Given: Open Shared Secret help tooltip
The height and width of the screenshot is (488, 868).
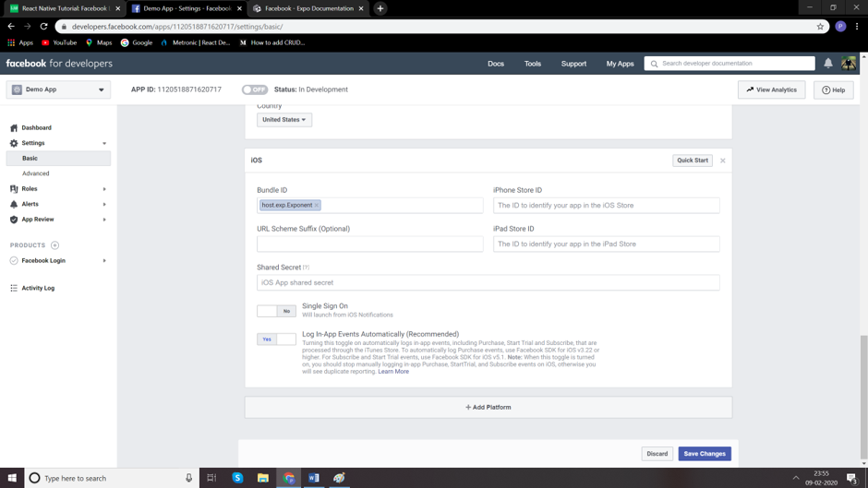Looking at the screenshot, I should click(x=307, y=268).
